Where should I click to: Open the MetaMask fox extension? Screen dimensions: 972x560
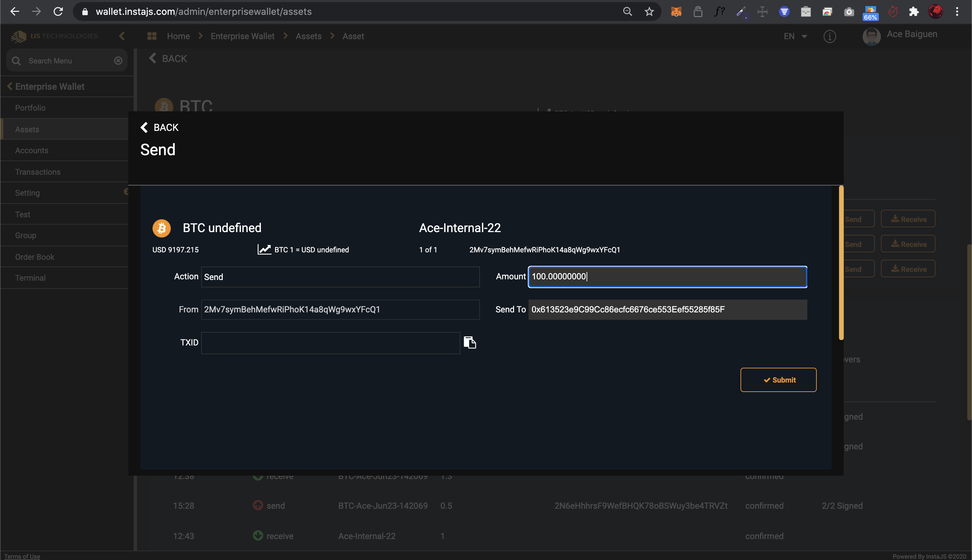pos(676,11)
